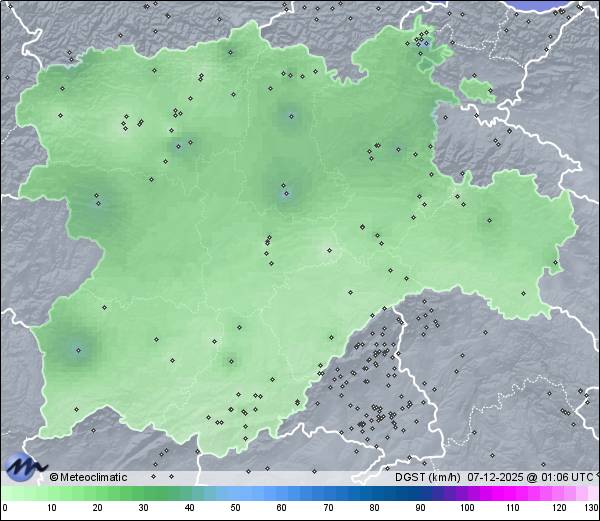Click the Meteoclimatic wave logo
Screen dimensions: 600x521
click(24, 466)
